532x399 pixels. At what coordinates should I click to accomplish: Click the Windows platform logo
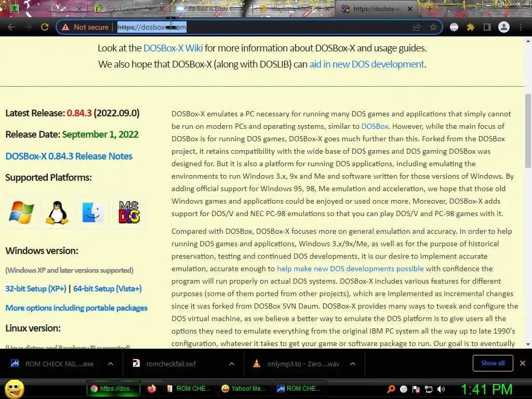(x=21, y=212)
